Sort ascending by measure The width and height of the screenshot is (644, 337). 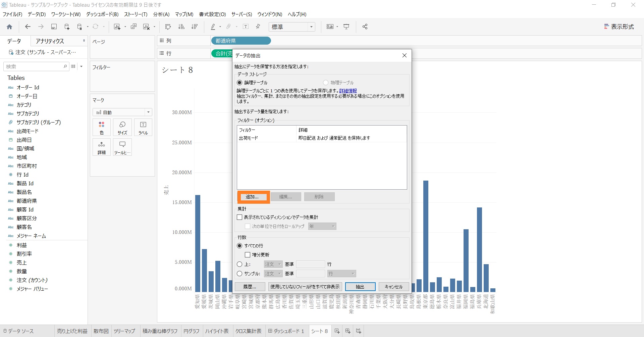point(181,27)
